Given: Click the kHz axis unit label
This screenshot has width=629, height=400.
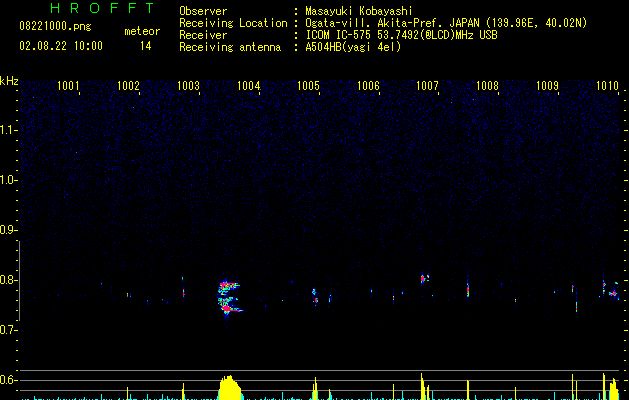Looking at the screenshot, I should [9, 81].
